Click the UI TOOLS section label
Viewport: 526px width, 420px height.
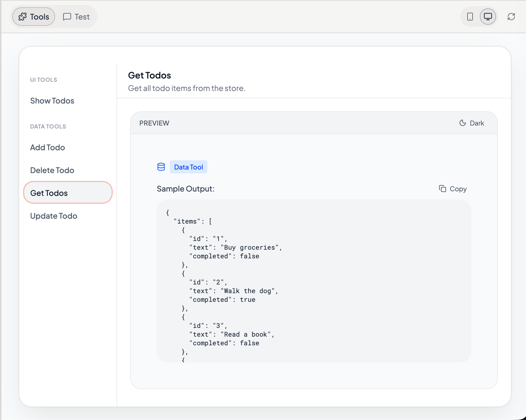43,80
